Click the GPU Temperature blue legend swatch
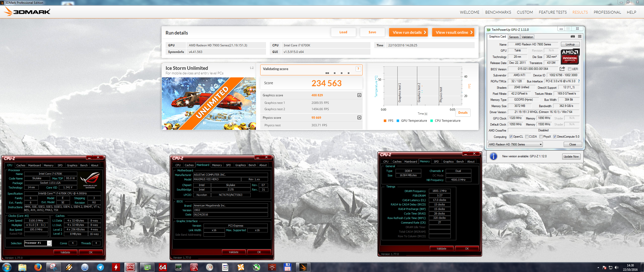 [x=398, y=121]
